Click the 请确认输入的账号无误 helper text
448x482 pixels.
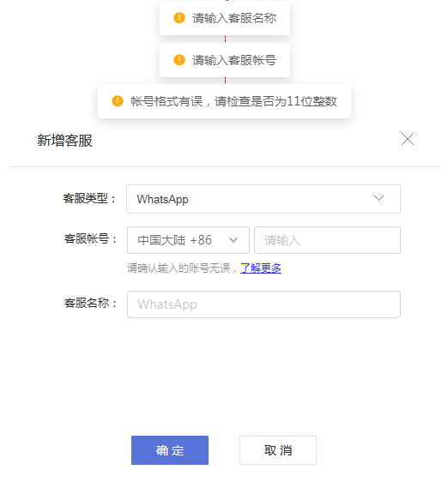point(179,268)
